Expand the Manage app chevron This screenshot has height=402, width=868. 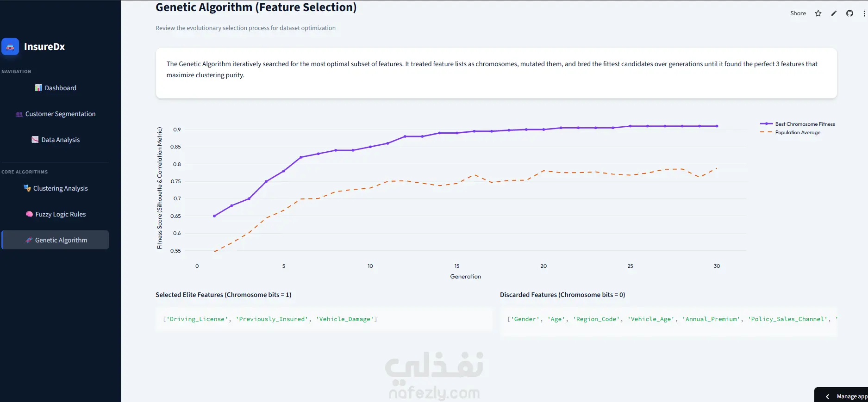(x=827, y=396)
